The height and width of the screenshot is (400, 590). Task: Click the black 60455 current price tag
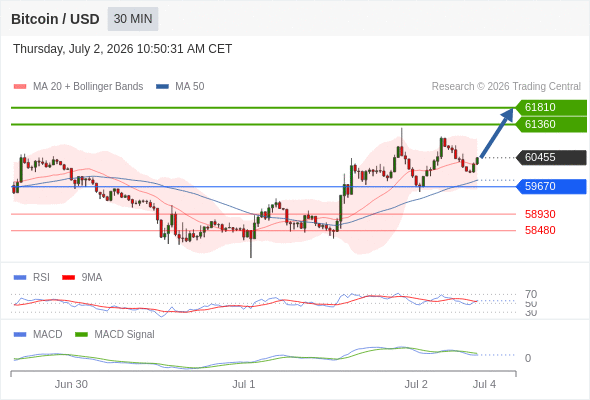point(551,157)
